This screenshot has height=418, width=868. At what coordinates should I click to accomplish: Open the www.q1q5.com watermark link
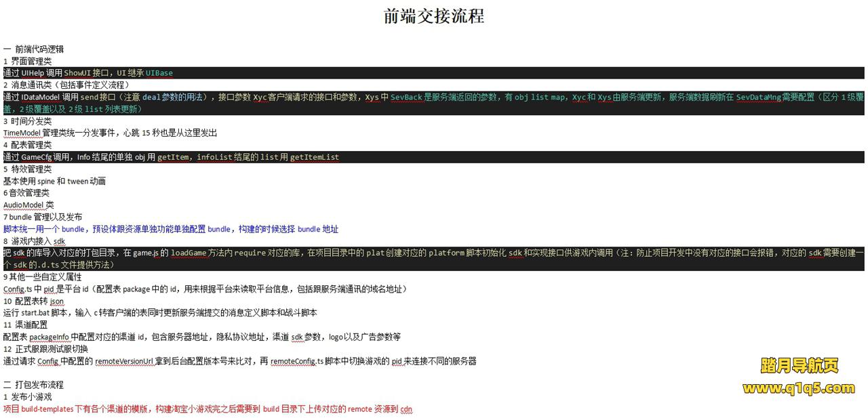click(798, 388)
